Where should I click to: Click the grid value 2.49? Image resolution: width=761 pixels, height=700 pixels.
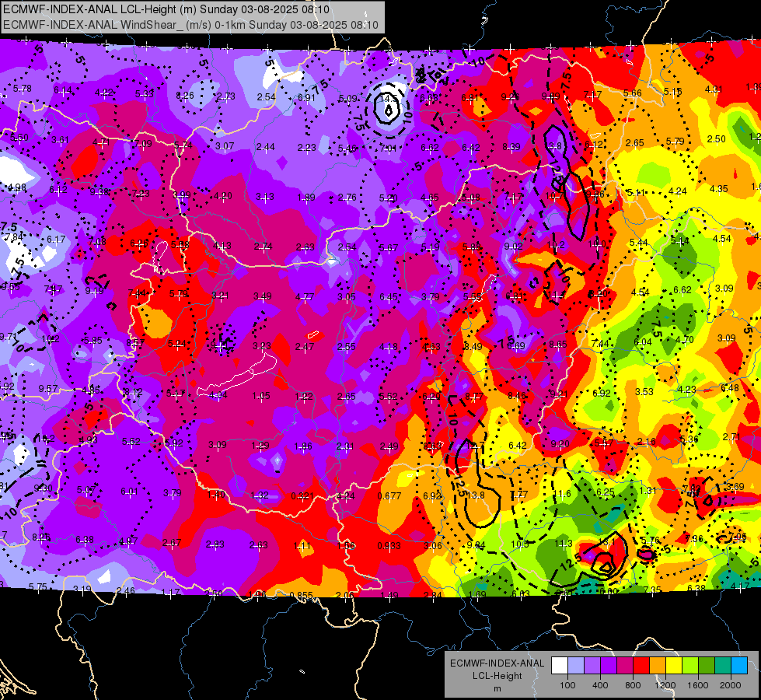[x=389, y=446]
